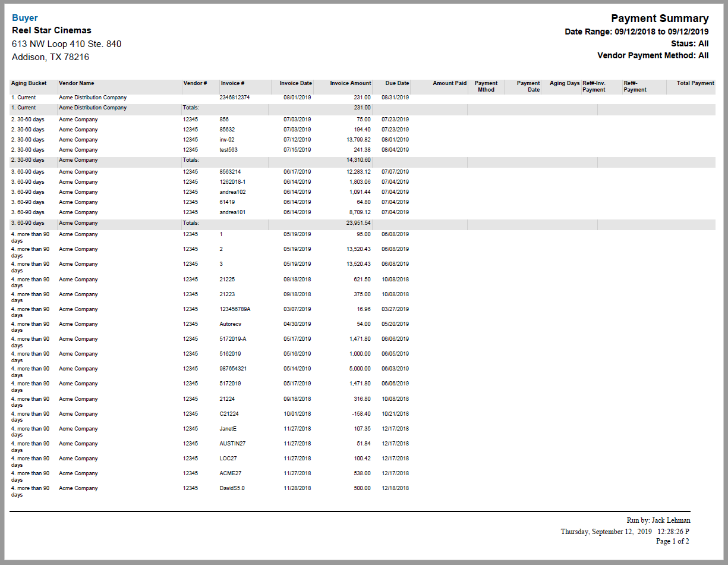This screenshot has height=565, width=728.
Task: Click the Vendor Name column header
Action: [75, 83]
